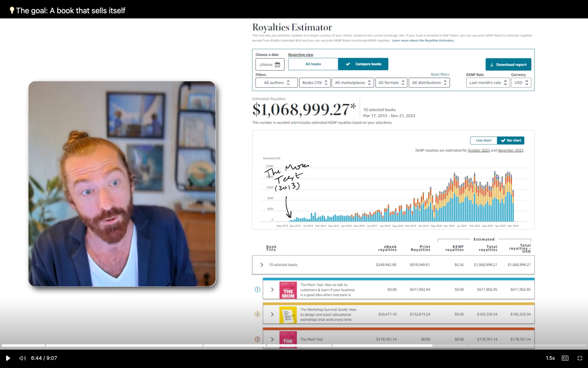Click The Mom Test book cover thumbnail in row 1
Screen dimensions: 588x368
(x=288, y=290)
